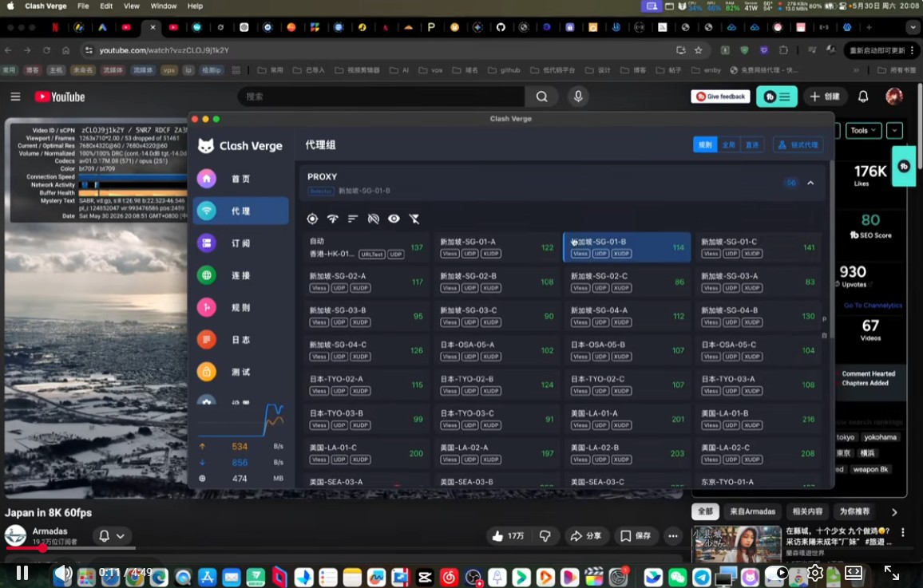Open 日志 logs in sidebar
This screenshot has width=923, height=588.
click(x=241, y=339)
